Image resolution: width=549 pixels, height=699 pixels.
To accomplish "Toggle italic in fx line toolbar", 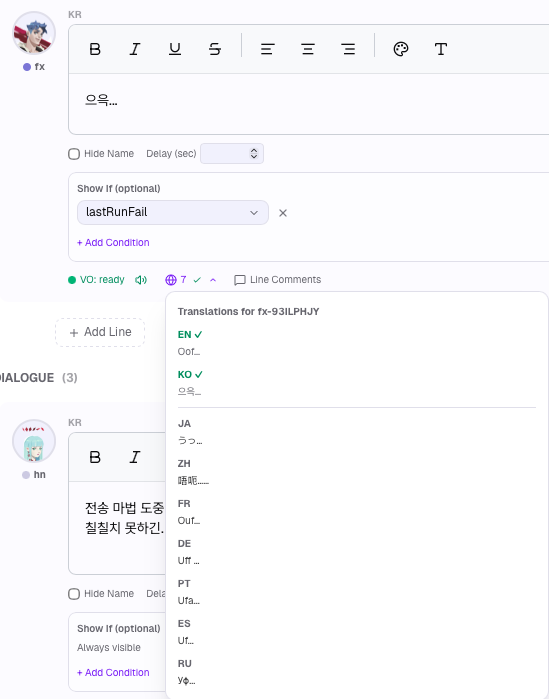I will pyautogui.click(x=135, y=49).
